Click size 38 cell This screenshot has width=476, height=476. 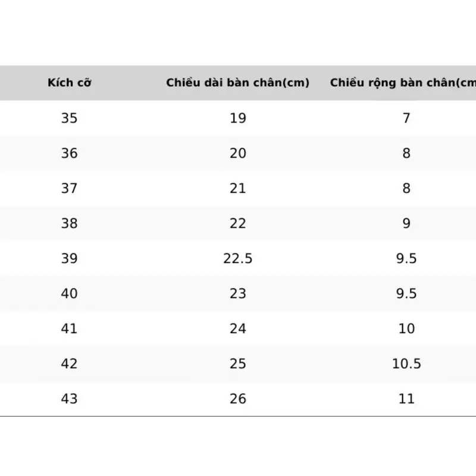pyautogui.click(x=69, y=224)
